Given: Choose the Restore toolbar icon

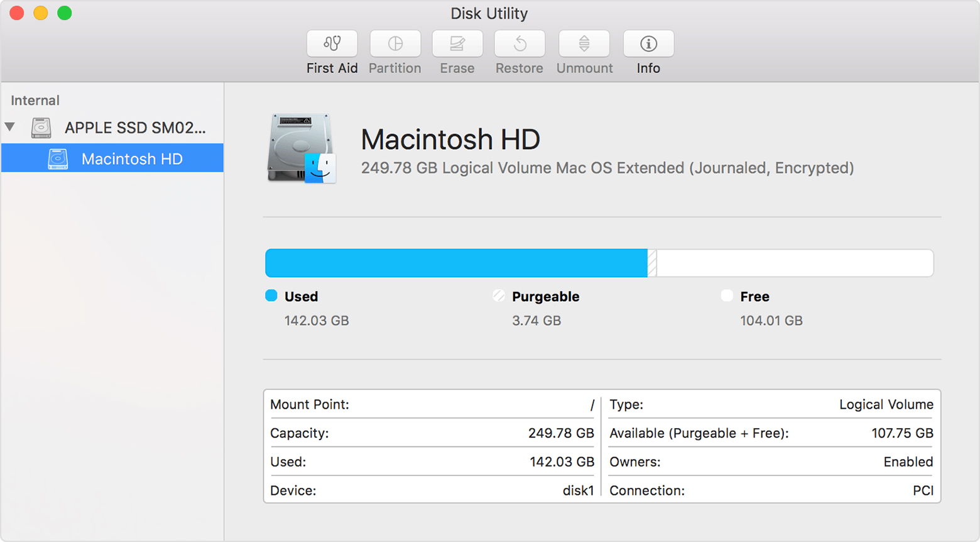Looking at the screenshot, I should pyautogui.click(x=520, y=44).
